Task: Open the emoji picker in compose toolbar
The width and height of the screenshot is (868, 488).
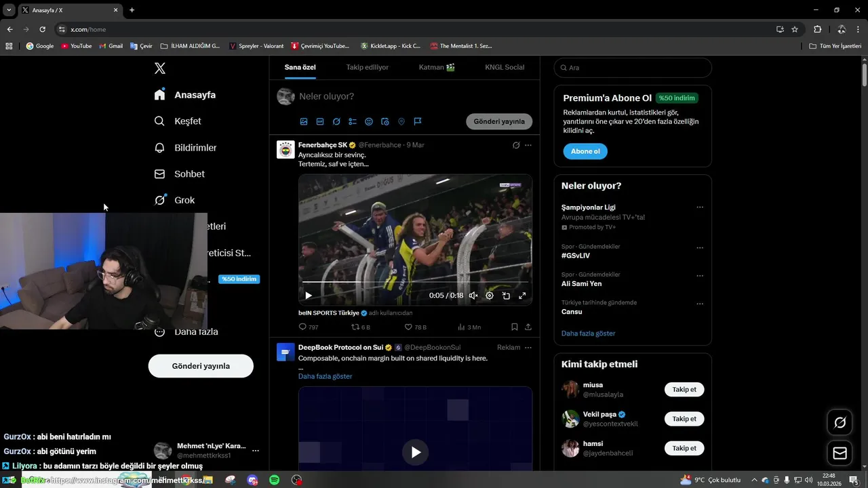Action: coord(369,121)
